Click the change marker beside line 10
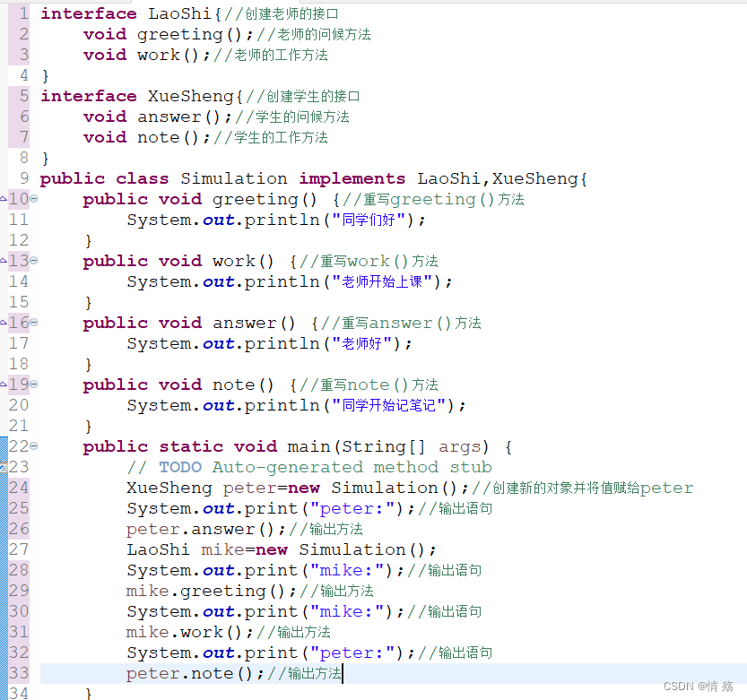This screenshot has width=747, height=700. 4,198
